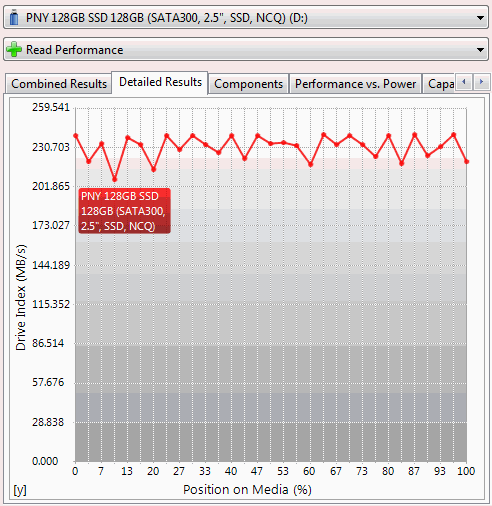Switch to Performance vs. Power tab
Screen dimensions: 492x506
point(355,84)
